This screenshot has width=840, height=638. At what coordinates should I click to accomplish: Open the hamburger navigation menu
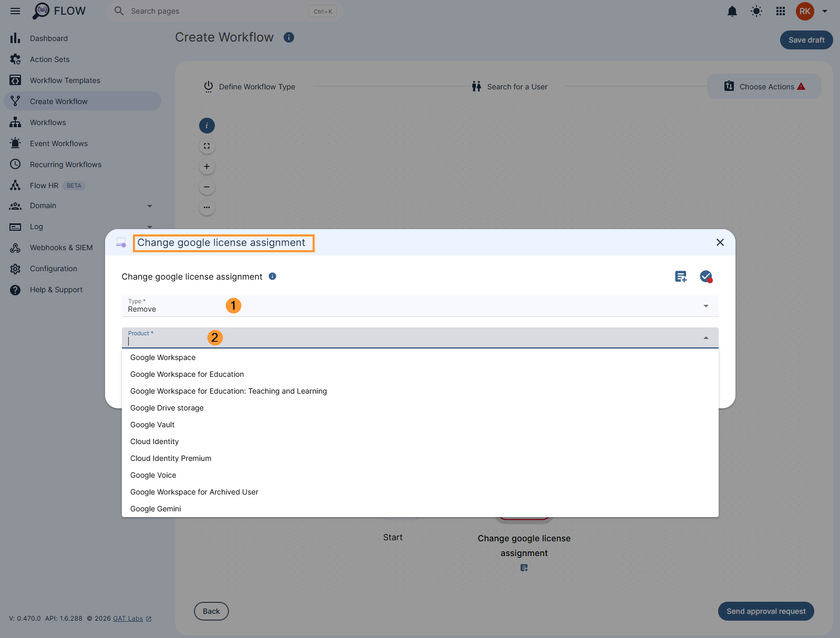[x=15, y=11]
